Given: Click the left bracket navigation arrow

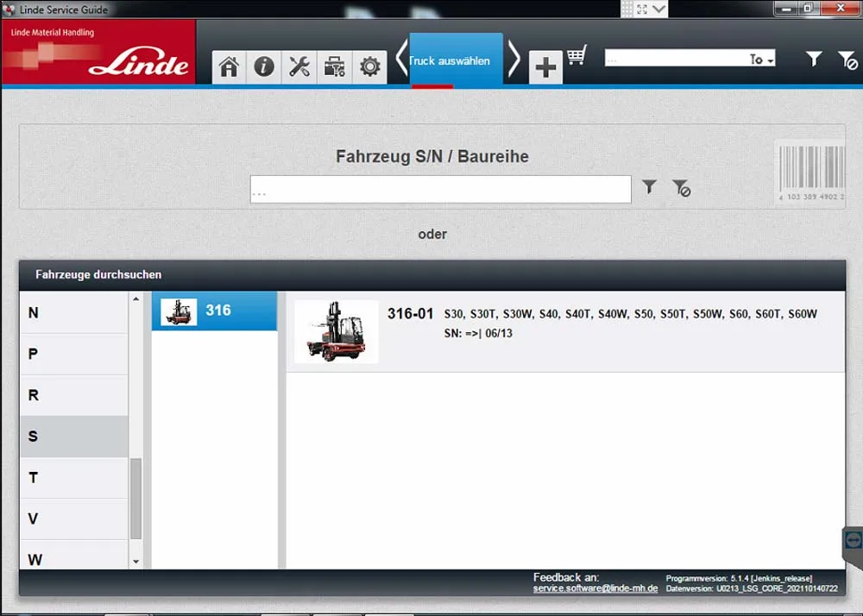Looking at the screenshot, I should (401, 58).
